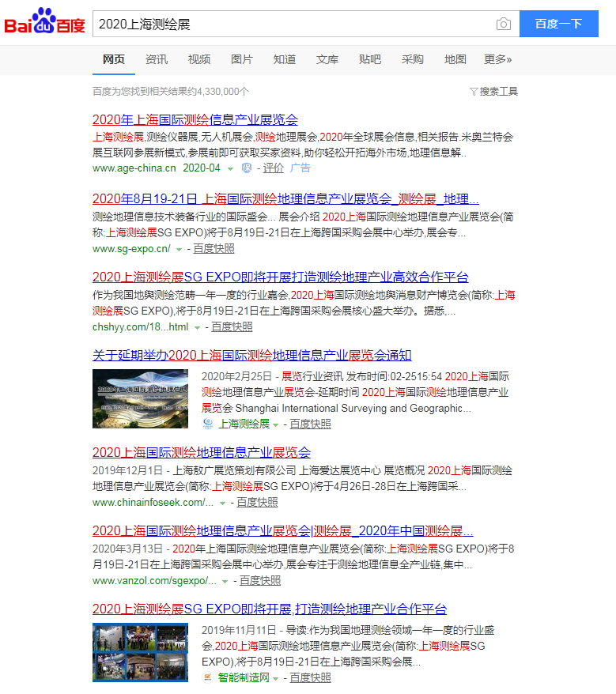This screenshot has height=694, width=616.
Task: Expand dropdown arrow next to chshyy.com/18...html
Action: click(197, 328)
